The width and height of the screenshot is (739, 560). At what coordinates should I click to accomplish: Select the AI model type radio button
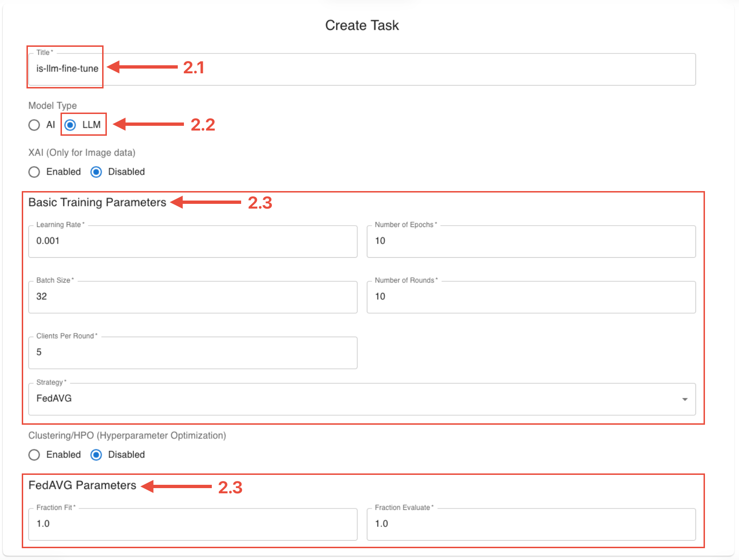point(34,125)
